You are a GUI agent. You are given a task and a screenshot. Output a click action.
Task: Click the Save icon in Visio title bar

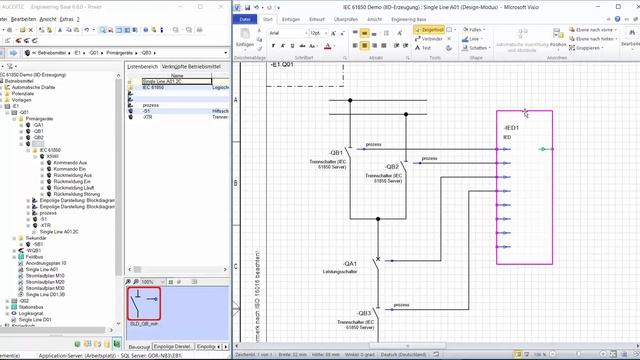click(247, 7)
